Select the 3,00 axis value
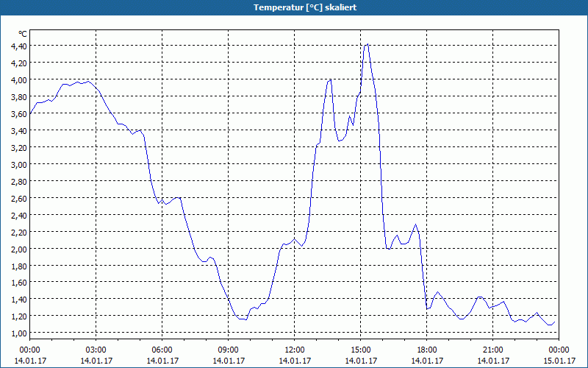The height and width of the screenshot is (368, 588). coord(20,164)
